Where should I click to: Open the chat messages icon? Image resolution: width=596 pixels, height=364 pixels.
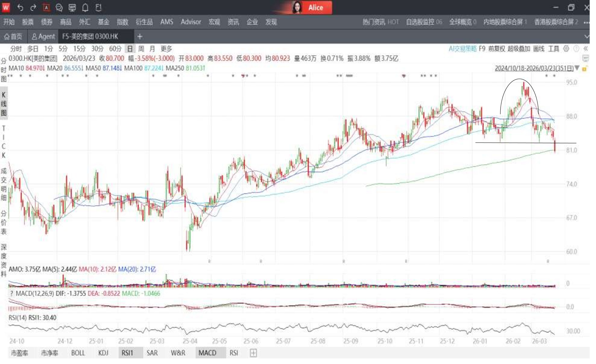(x=59, y=8)
